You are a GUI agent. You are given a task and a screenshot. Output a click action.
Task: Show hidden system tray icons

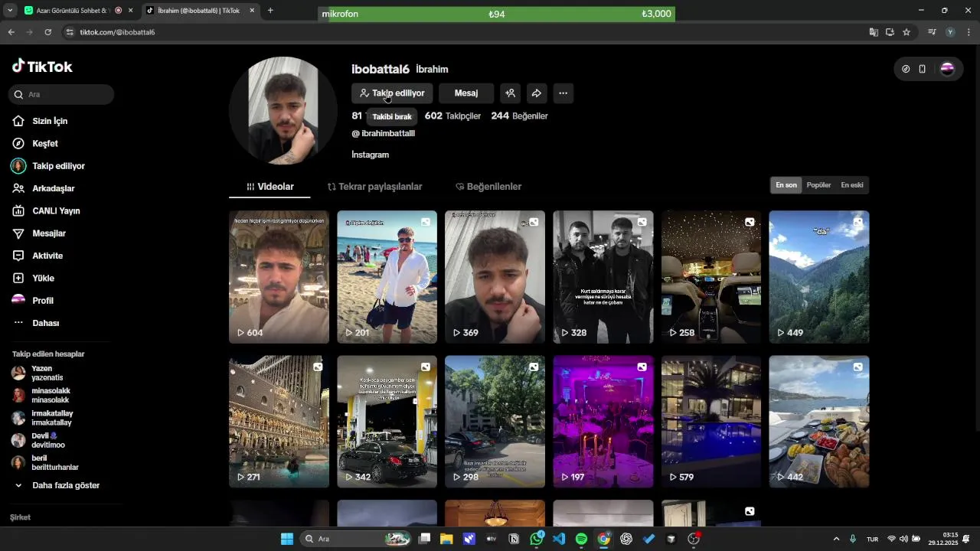click(x=836, y=539)
